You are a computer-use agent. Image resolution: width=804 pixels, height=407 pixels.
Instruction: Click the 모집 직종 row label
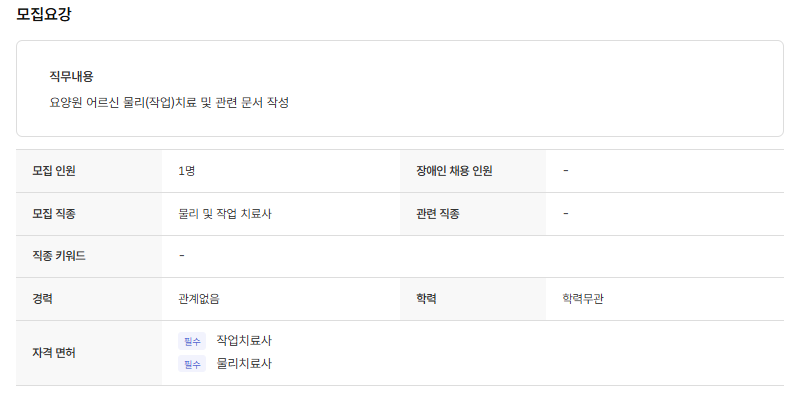54,214
